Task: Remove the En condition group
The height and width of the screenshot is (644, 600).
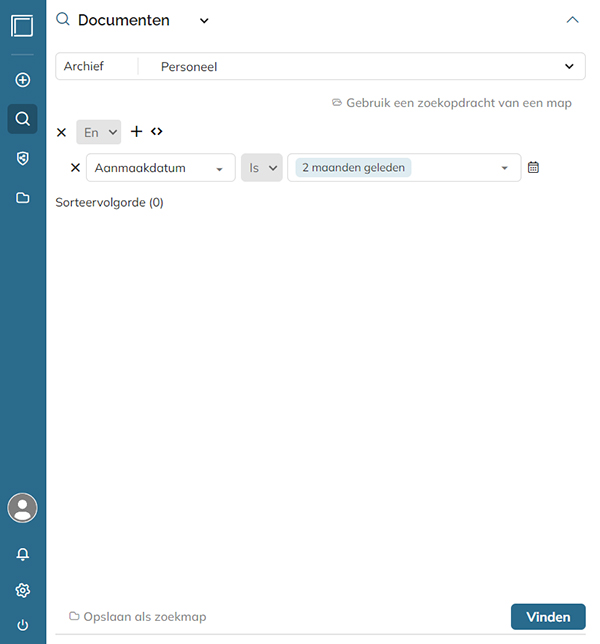Action: tap(61, 132)
